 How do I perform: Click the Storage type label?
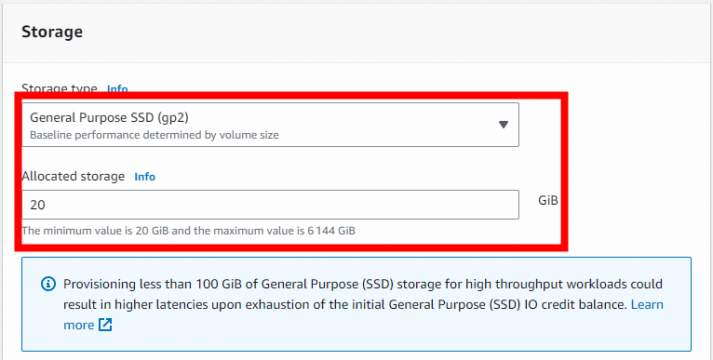60,88
